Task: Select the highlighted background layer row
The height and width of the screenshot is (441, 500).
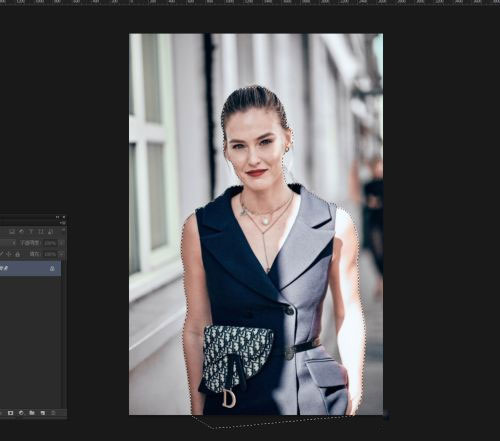Action: 30,268
